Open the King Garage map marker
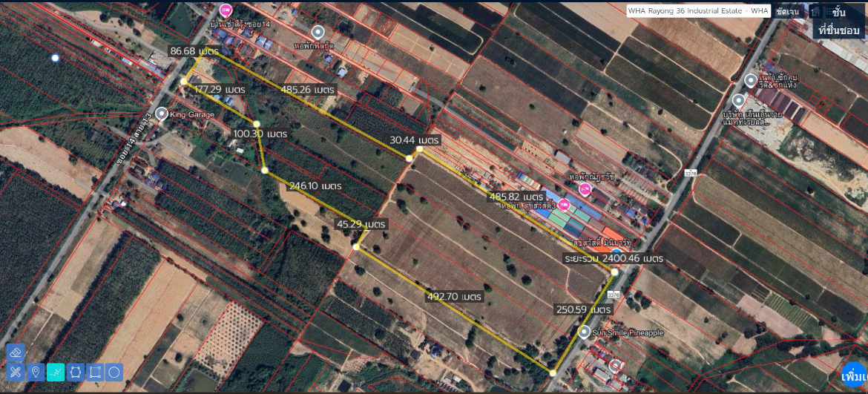This screenshot has width=868, height=394. 162,114
